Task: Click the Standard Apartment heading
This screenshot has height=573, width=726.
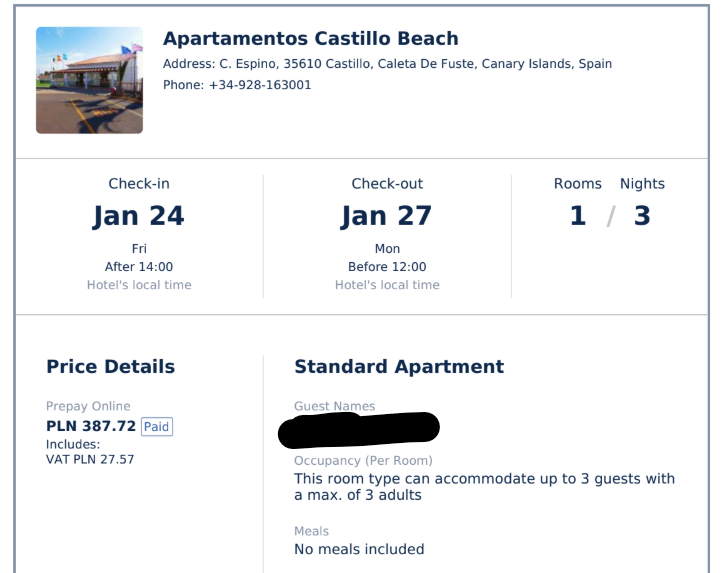Action: point(399,367)
